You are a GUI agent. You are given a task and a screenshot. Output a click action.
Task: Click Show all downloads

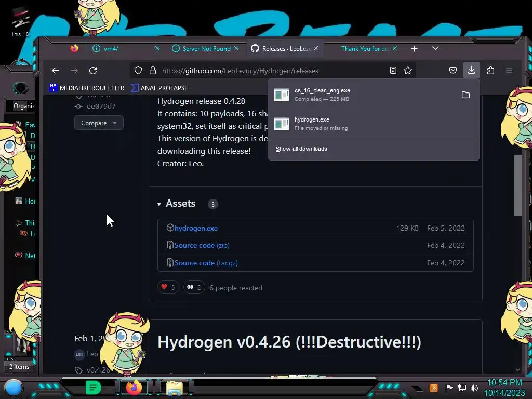pyautogui.click(x=301, y=149)
